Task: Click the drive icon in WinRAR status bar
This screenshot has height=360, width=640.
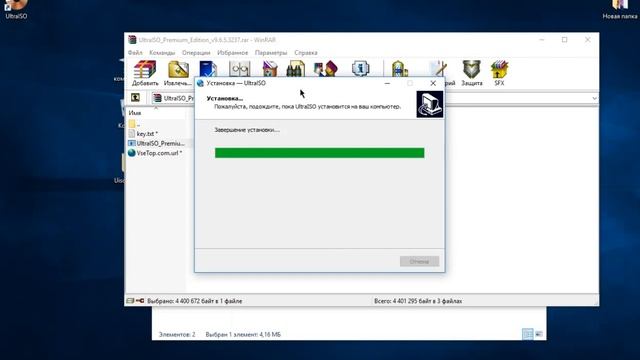Action: click(130, 301)
